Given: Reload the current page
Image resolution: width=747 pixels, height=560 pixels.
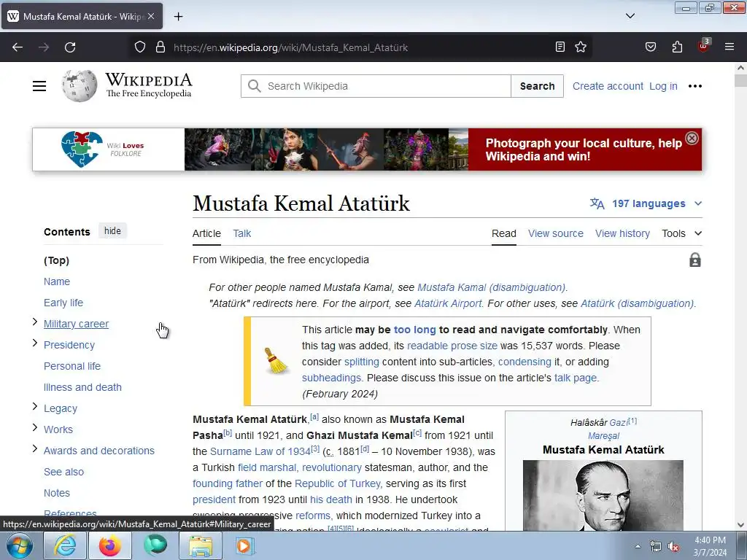Looking at the screenshot, I should point(70,47).
